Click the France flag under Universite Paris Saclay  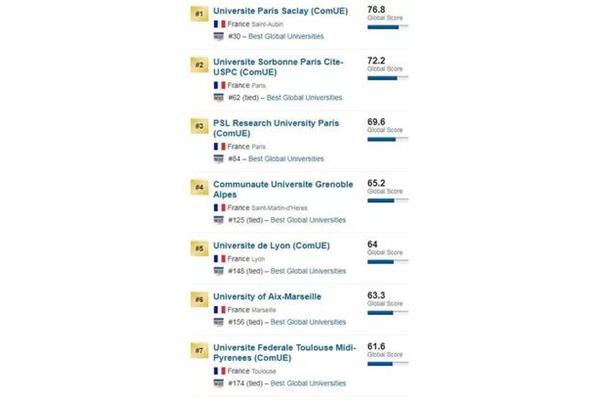click(x=220, y=24)
